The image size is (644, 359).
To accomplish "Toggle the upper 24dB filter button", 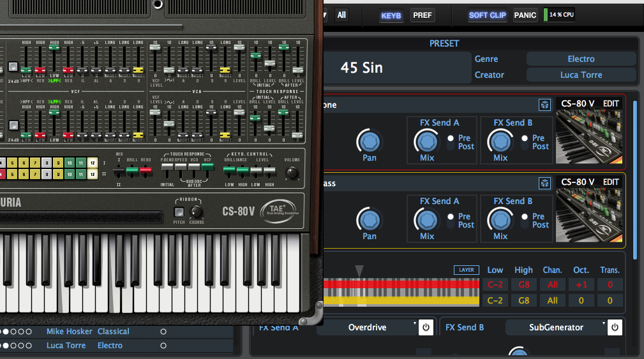I will 13,66.
